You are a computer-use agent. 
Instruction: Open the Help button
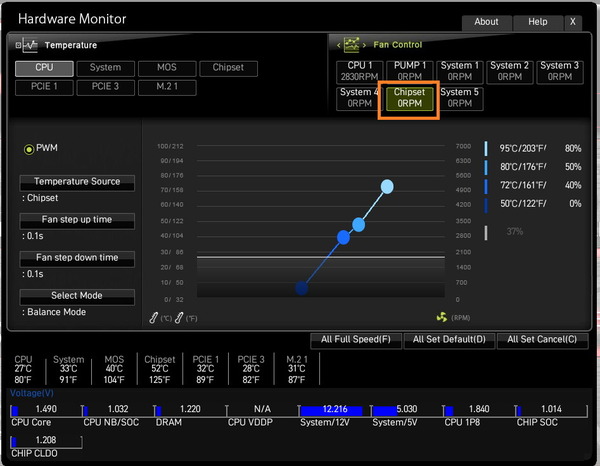(x=538, y=23)
